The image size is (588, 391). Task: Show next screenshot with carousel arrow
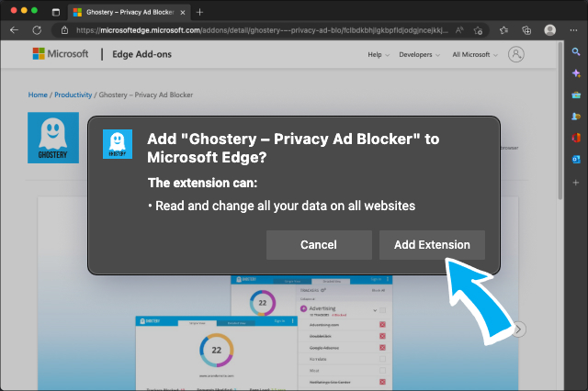tap(519, 329)
